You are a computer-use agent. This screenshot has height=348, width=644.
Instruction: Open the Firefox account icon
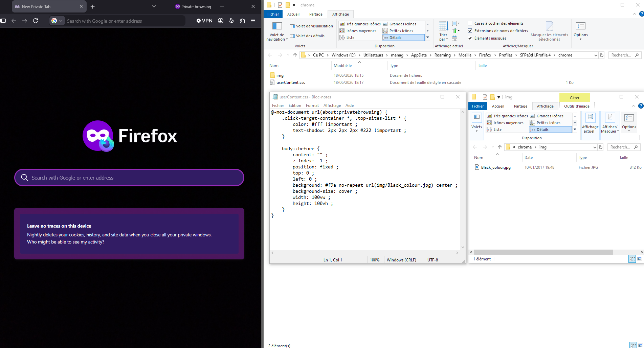[221, 21]
